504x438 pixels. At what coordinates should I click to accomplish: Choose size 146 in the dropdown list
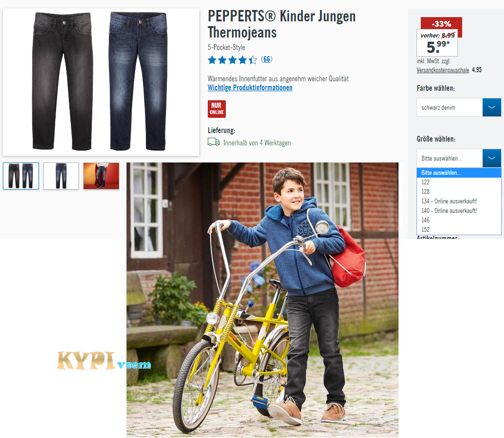coord(459,220)
